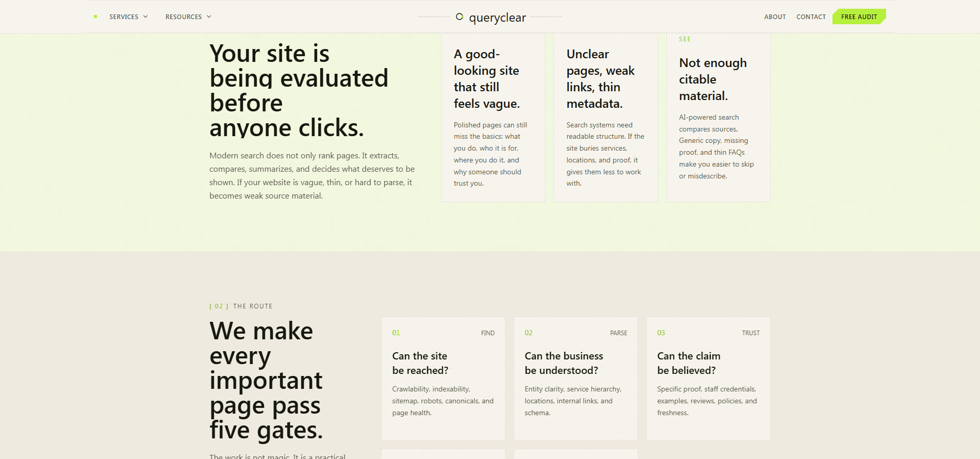This screenshot has height=459, width=980.
Task: Click the card 'Not enough citable material.'
Action: [718, 118]
